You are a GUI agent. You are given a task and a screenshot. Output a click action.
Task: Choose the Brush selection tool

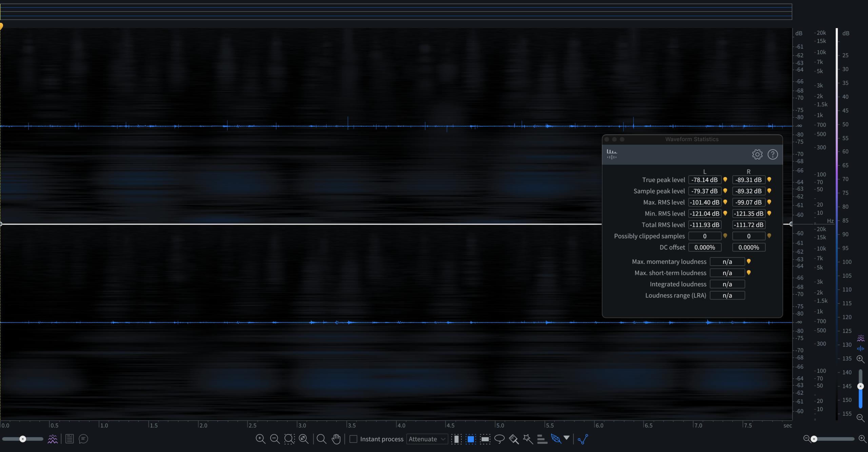pyautogui.click(x=514, y=439)
